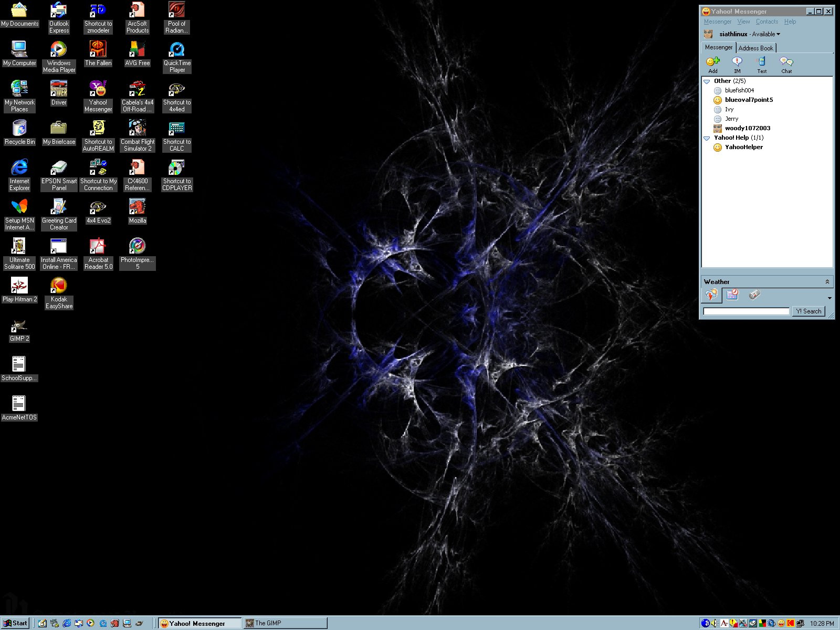
Task: Switch to the Address Book tab
Action: 756,48
